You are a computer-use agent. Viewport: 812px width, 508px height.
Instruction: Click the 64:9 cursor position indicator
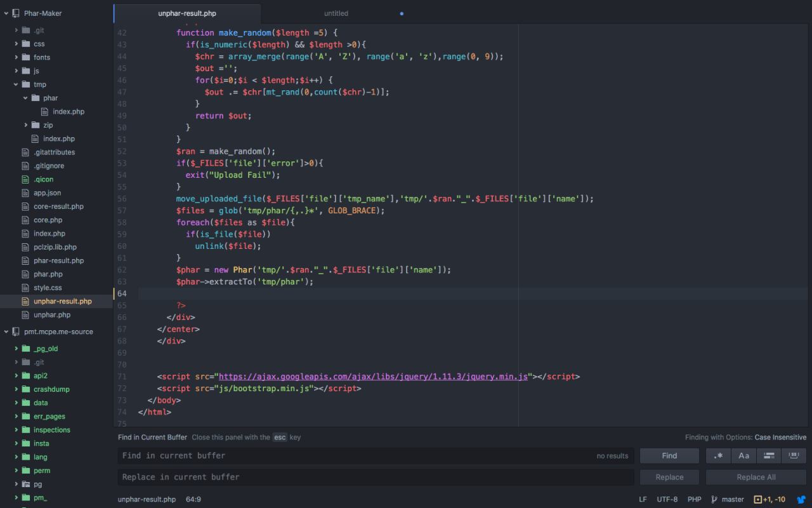point(193,500)
